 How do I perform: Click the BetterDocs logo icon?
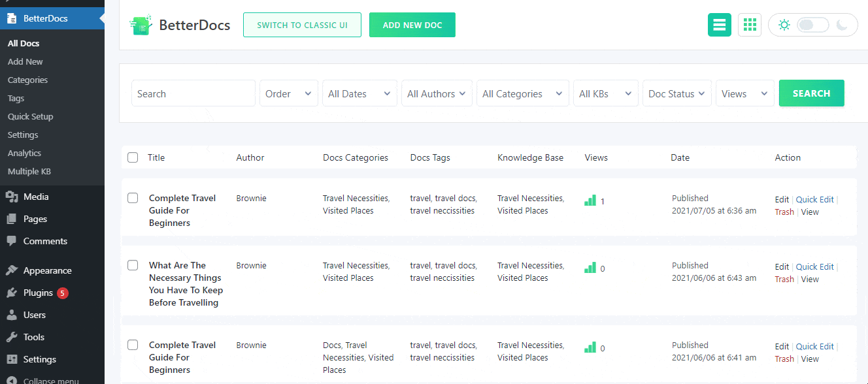(x=141, y=25)
